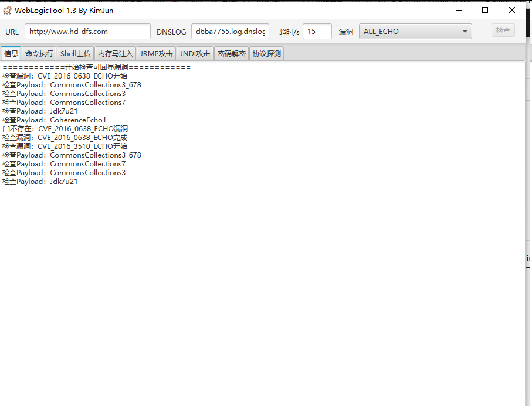Click the 超时/s timeout field
The width and height of the screenshot is (532, 406).
coord(317,32)
